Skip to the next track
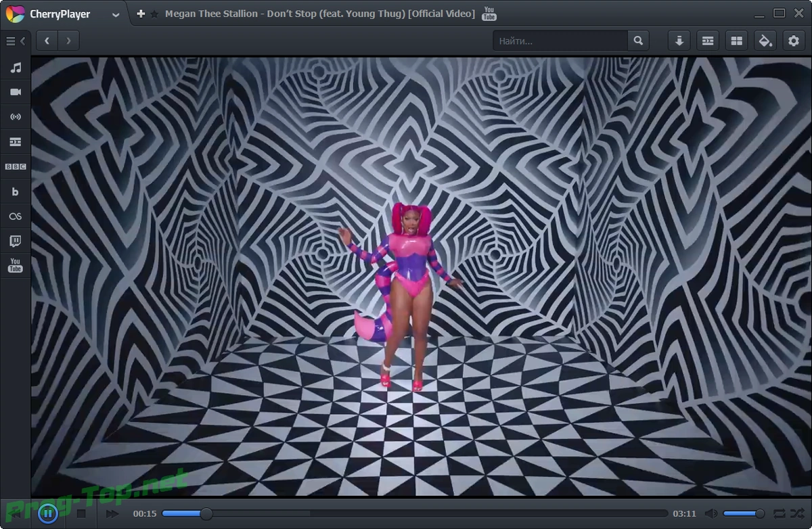Viewport: 812px width, 529px height. pyautogui.click(x=112, y=514)
